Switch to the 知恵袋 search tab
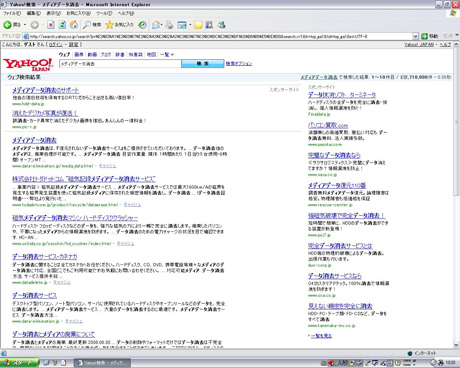 (x=136, y=55)
